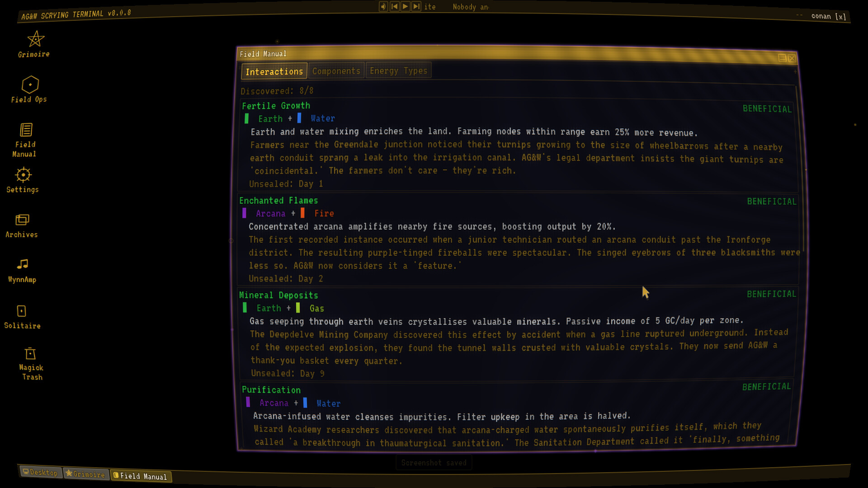This screenshot has width=868, height=488.
Task: Click the Grimoire taskbar button
Action: click(85, 474)
